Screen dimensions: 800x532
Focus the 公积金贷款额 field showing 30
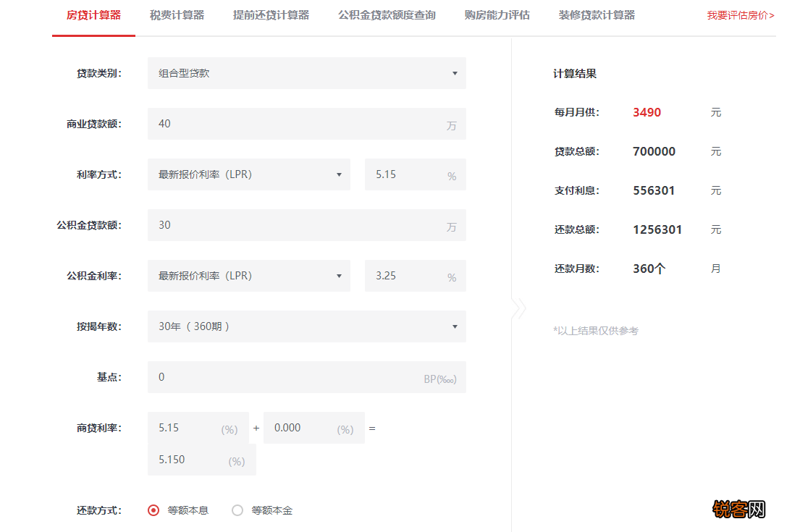307,225
